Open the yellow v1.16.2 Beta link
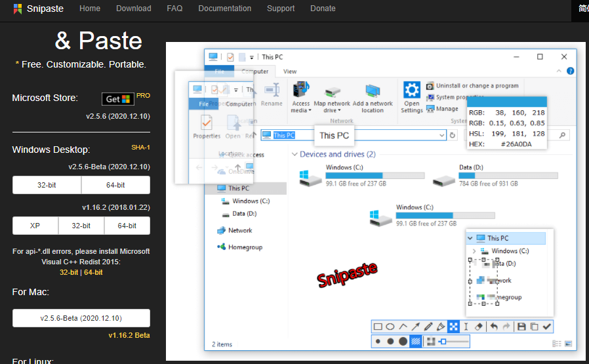The image size is (589, 364). tap(129, 335)
